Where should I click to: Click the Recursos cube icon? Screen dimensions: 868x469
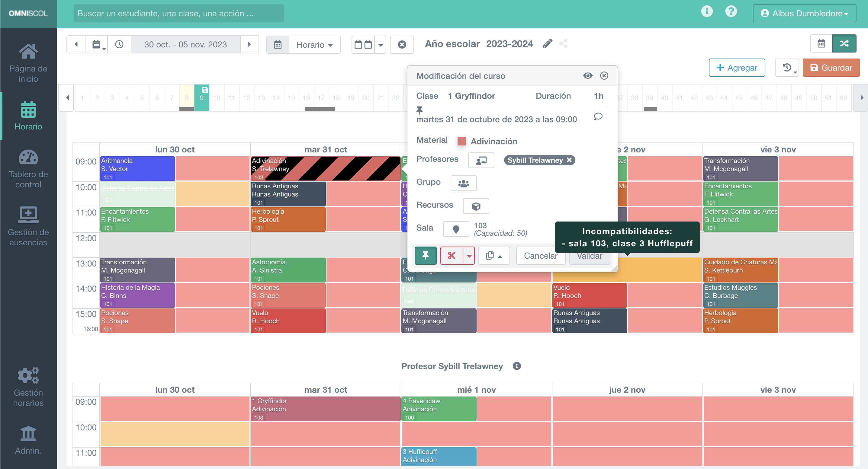coord(476,206)
